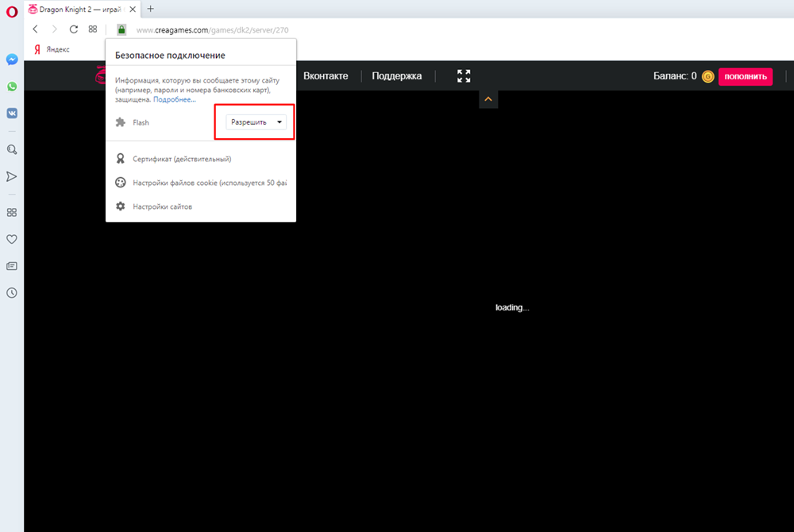Screen dimensions: 794x532
Task: Collapse the header with orange chevron
Action: [x=488, y=99]
